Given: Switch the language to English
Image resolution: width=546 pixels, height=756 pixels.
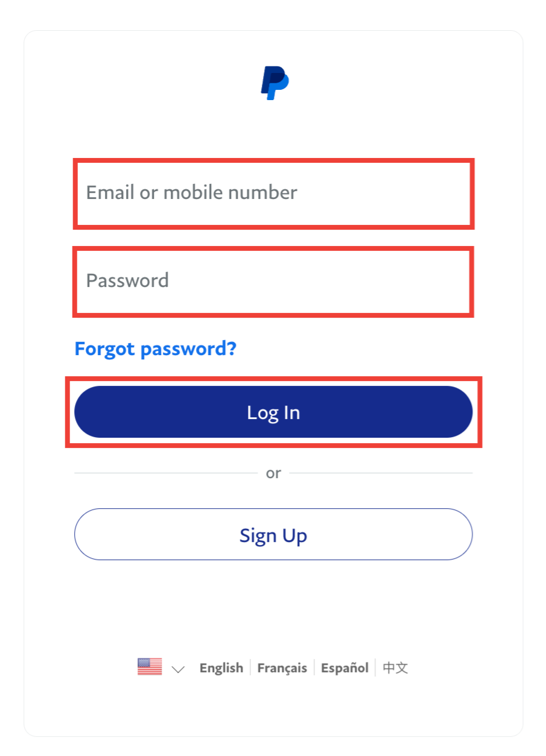Looking at the screenshot, I should click(x=221, y=668).
